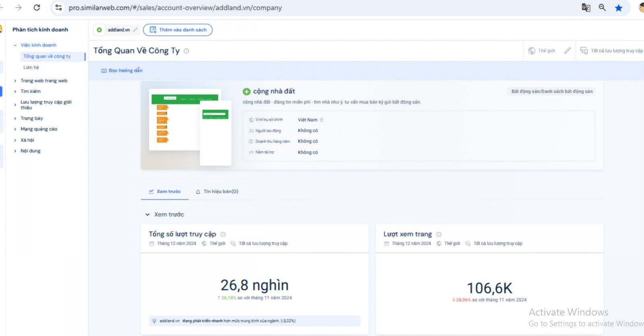Collapse the Xem trước section chevron

coord(147,215)
